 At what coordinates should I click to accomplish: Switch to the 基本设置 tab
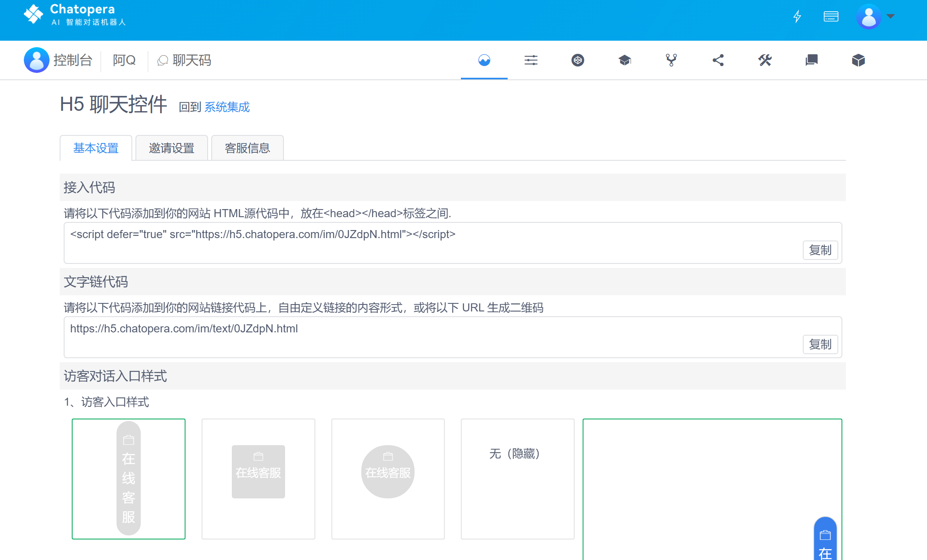point(96,148)
